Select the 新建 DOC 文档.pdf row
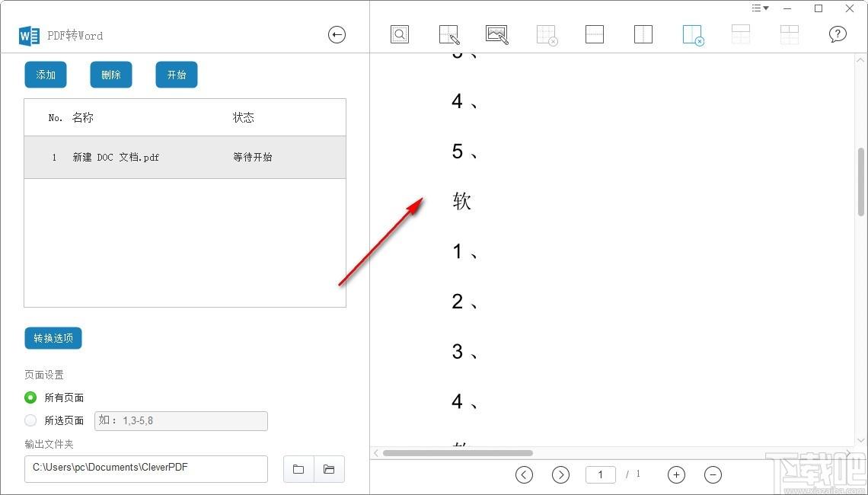 (185, 157)
